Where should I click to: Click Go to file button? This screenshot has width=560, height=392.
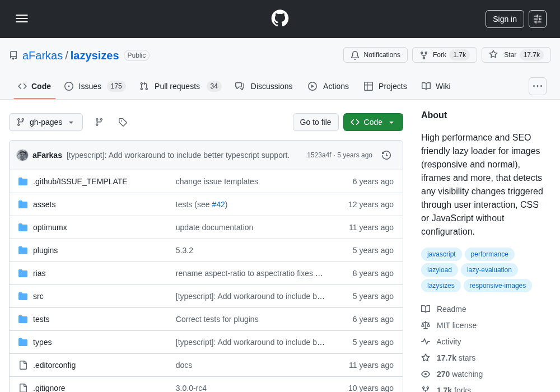click(316, 122)
